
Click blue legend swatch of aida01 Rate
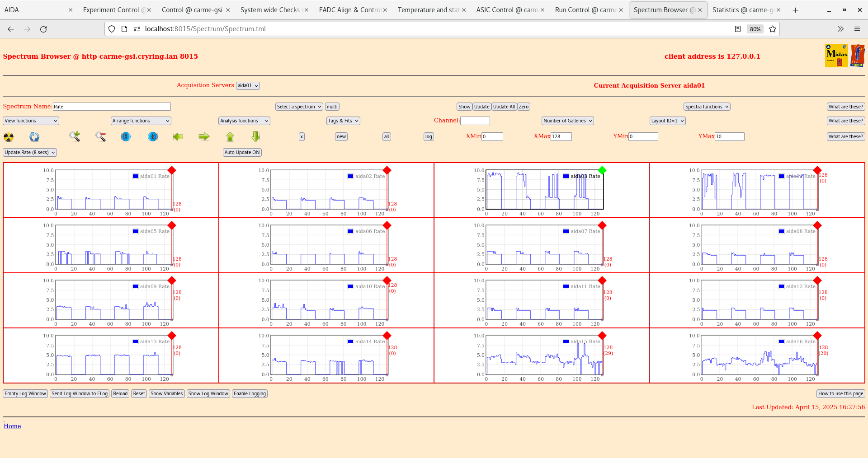[135, 176]
